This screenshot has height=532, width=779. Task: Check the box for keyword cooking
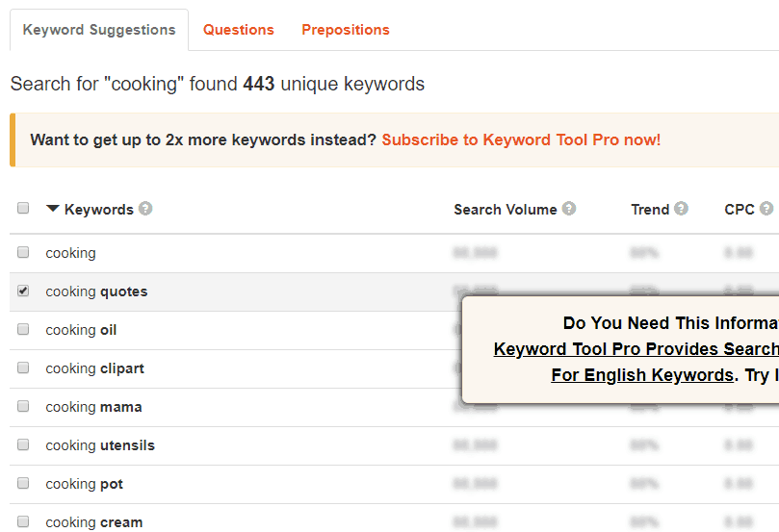pyautogui.click(x=23, y=252)
